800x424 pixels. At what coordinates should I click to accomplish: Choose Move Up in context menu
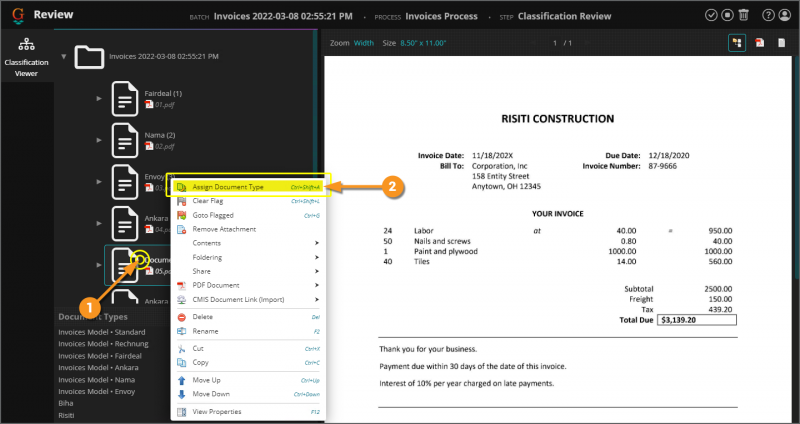tap(249, 380)
